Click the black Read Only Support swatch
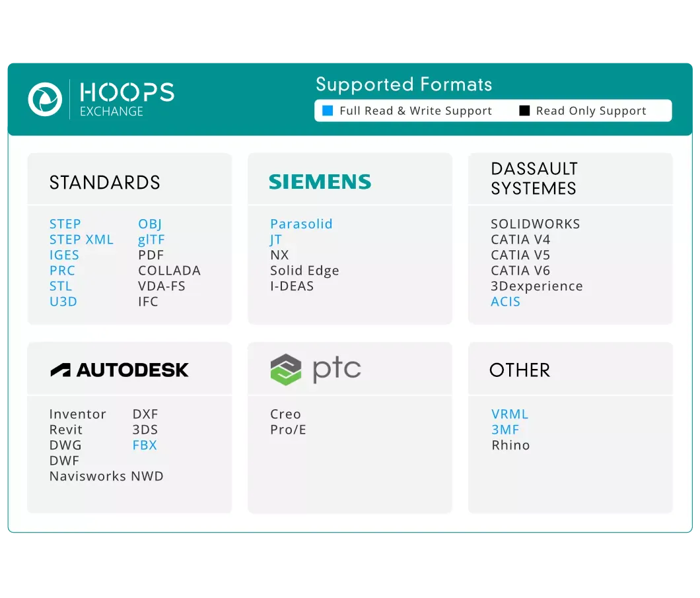 click(524, 111)
